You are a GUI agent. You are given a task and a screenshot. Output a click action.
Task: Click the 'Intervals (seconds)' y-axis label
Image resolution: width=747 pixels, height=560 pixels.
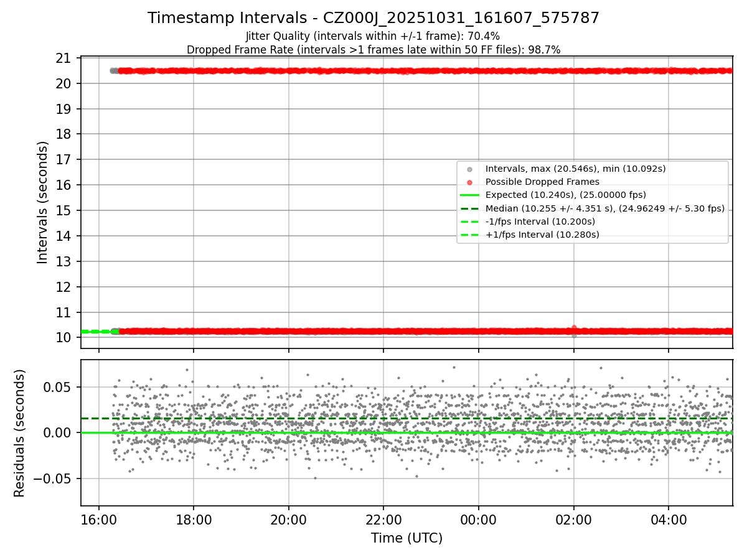(x=42, y=202)
